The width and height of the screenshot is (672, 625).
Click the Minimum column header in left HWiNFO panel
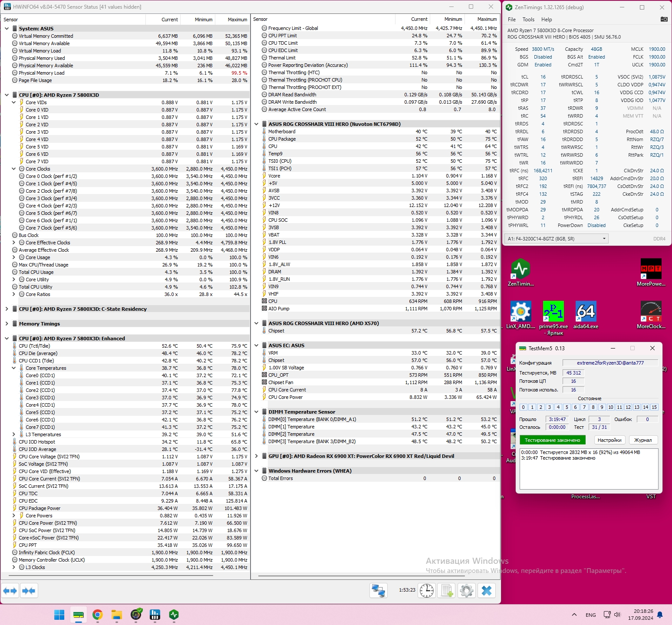pyautogui.click(x=198, y=20)
